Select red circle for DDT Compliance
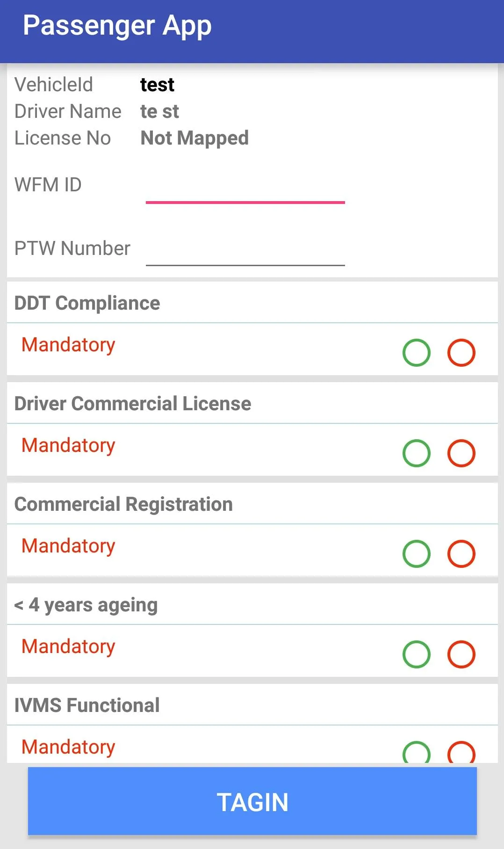 coord(461,353)
